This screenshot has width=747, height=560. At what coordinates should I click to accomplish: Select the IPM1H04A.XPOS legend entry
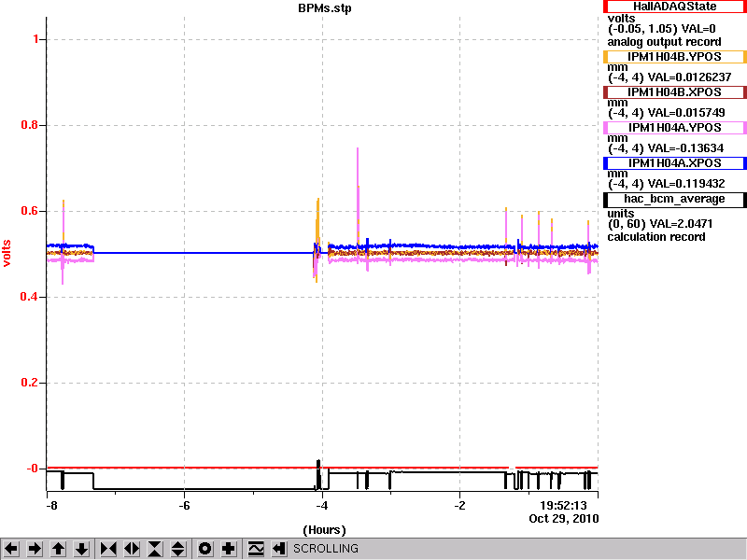pyautogui.click(x=674, y=163)
